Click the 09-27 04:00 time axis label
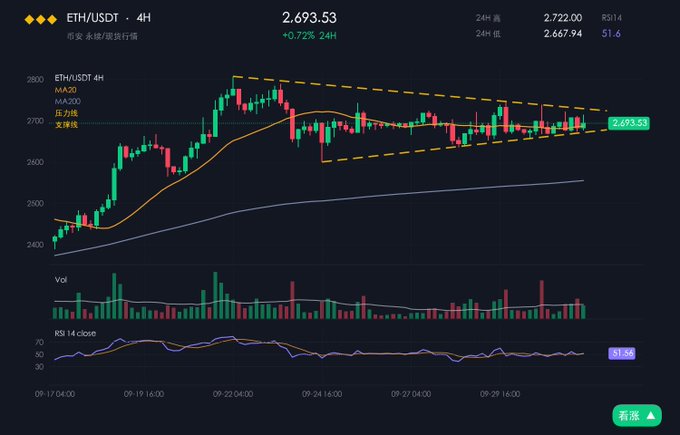This screenshot has height=435, width=680. 411,394
